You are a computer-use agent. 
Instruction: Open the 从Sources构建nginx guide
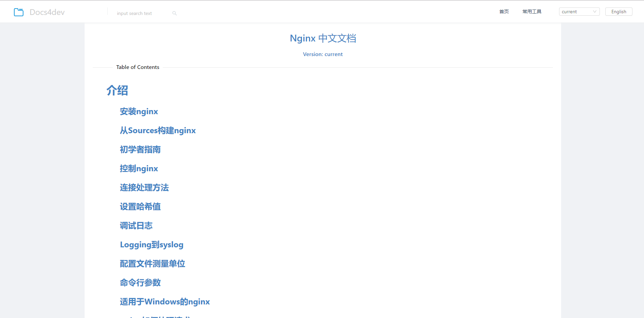click(x=158, y=130)
